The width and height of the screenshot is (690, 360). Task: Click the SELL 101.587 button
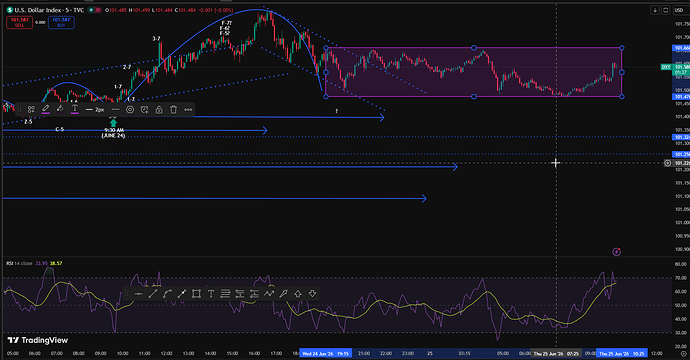pyautogui.click(x=19, y=22)
